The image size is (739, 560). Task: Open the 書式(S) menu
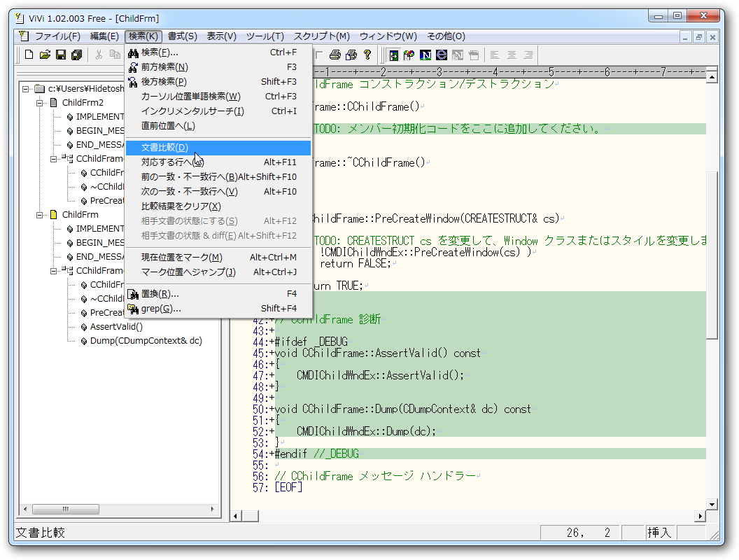pyautogui.click(x=183, y=36)
